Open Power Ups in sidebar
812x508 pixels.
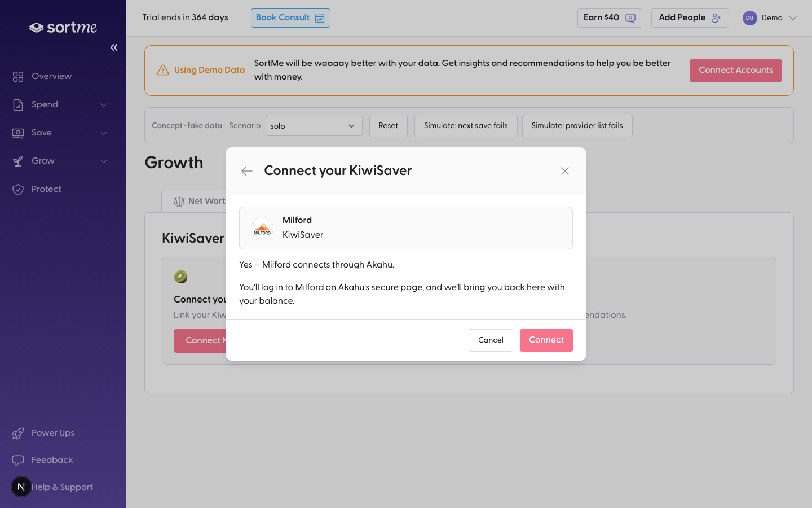pyautogui.click(x=53, y=433)
